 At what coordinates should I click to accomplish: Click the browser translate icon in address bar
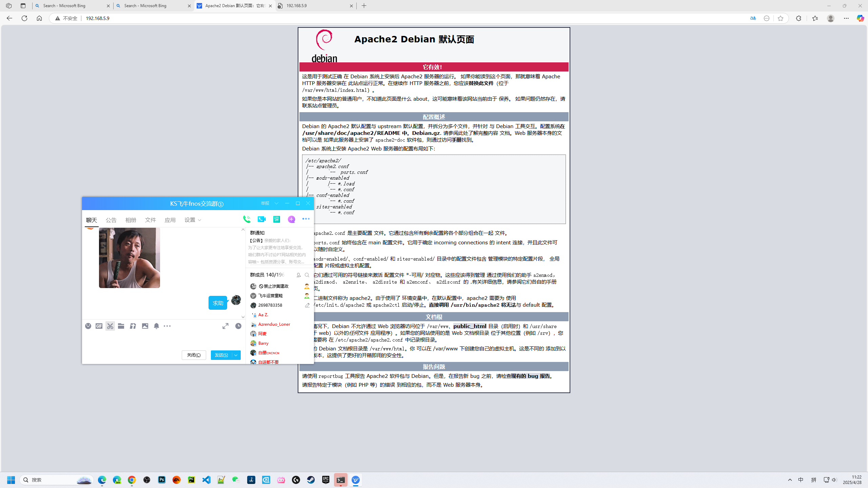click(x=753, y=18)
